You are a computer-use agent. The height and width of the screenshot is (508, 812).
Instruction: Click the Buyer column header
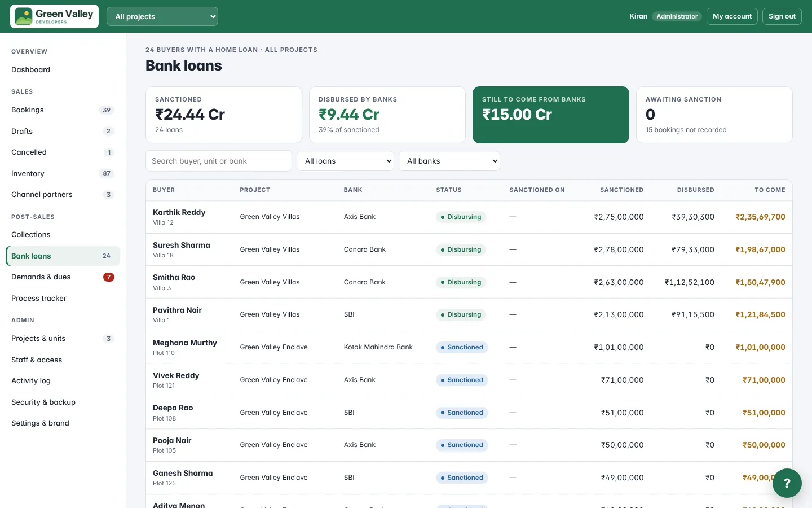point(164,190)
